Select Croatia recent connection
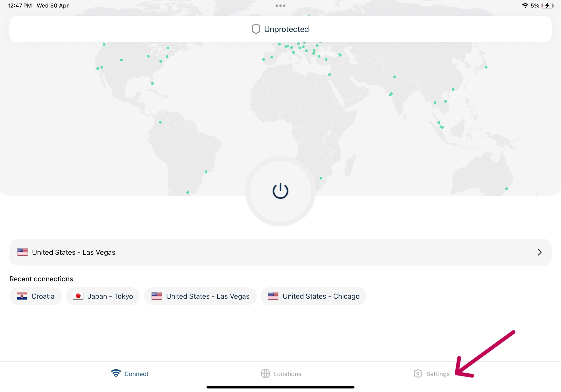Viewport: 561px width, 392px height. point(36,296)
